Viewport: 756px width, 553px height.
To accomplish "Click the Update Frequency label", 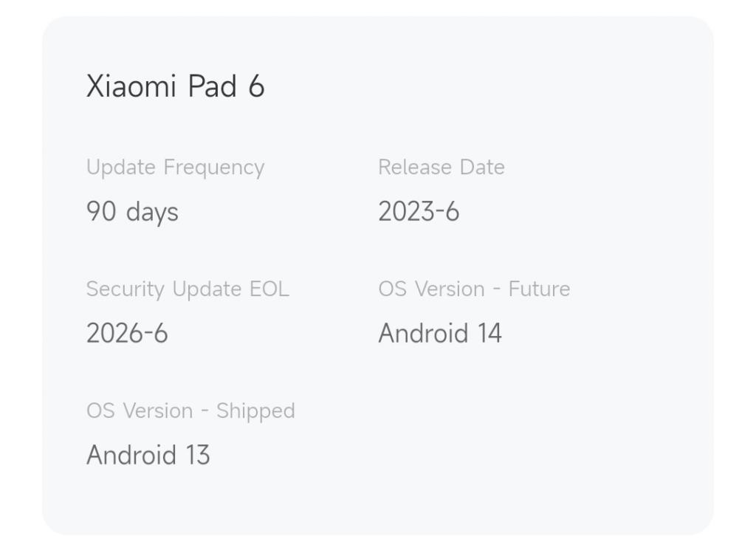I will click(x=175, y=168).
